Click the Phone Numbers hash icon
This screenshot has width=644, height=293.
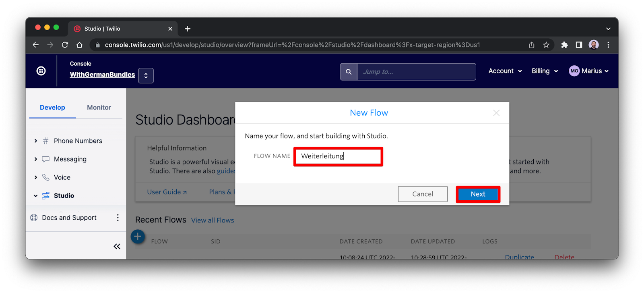[46, 141]
